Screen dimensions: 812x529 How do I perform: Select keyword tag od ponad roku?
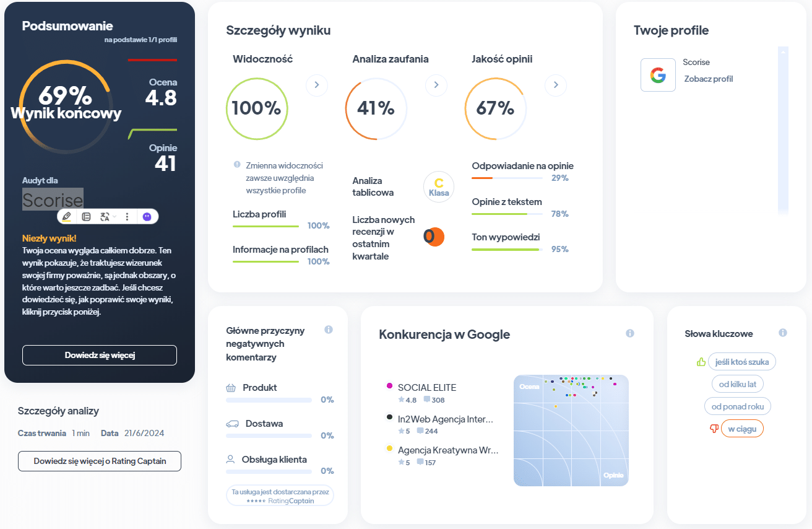point(738,406)
